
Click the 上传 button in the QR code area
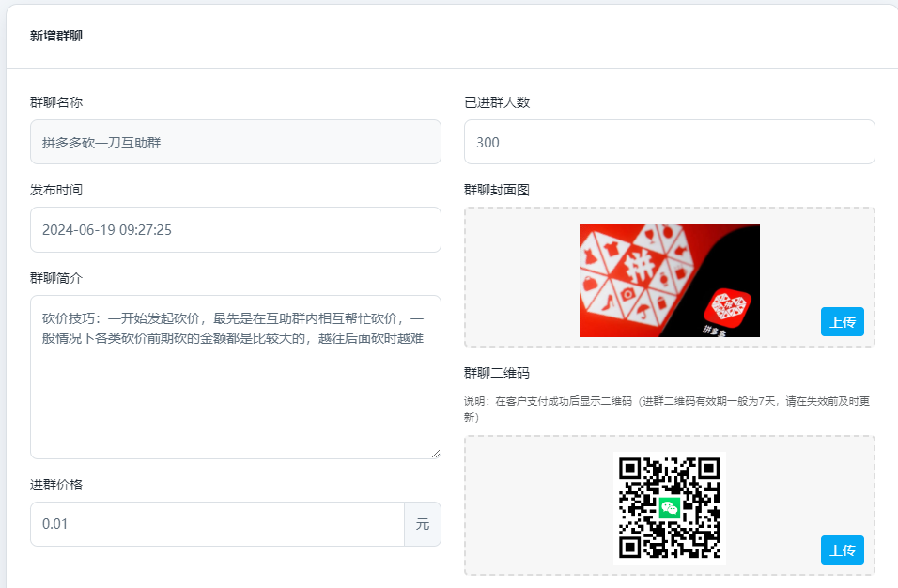point(842,549)
